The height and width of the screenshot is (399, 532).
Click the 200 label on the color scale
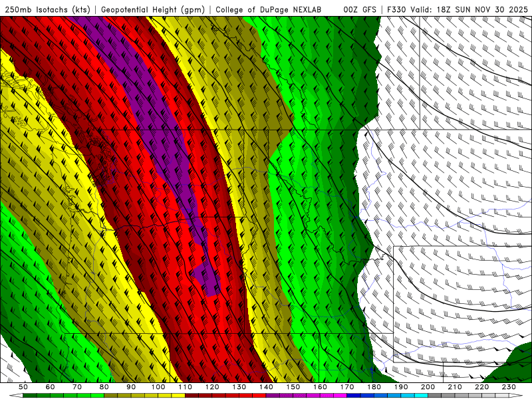[x=428, y=387]
